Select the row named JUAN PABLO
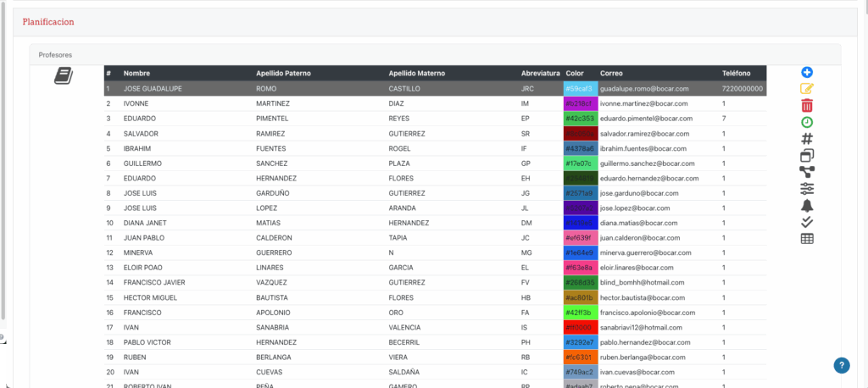The height and width of the screenshot is (388, 868). [435, 238]
